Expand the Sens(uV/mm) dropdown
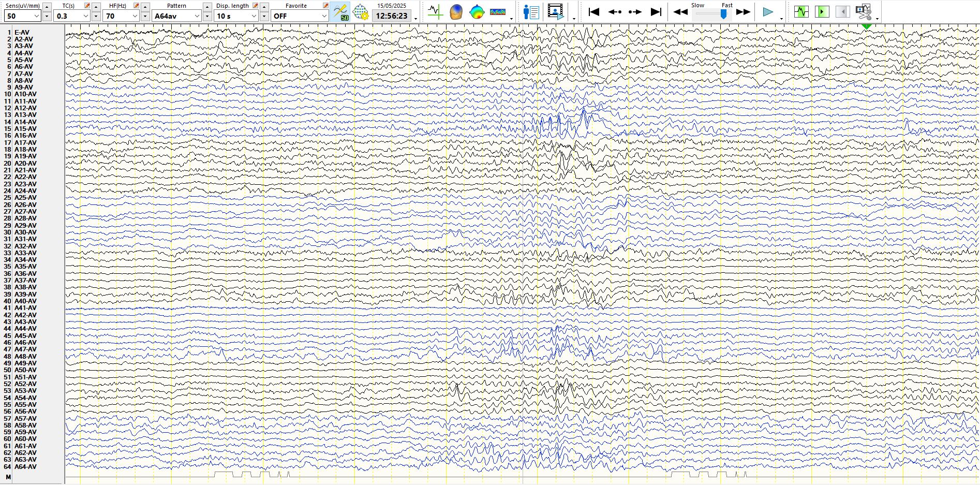980x485 pixels. point(36,16)
